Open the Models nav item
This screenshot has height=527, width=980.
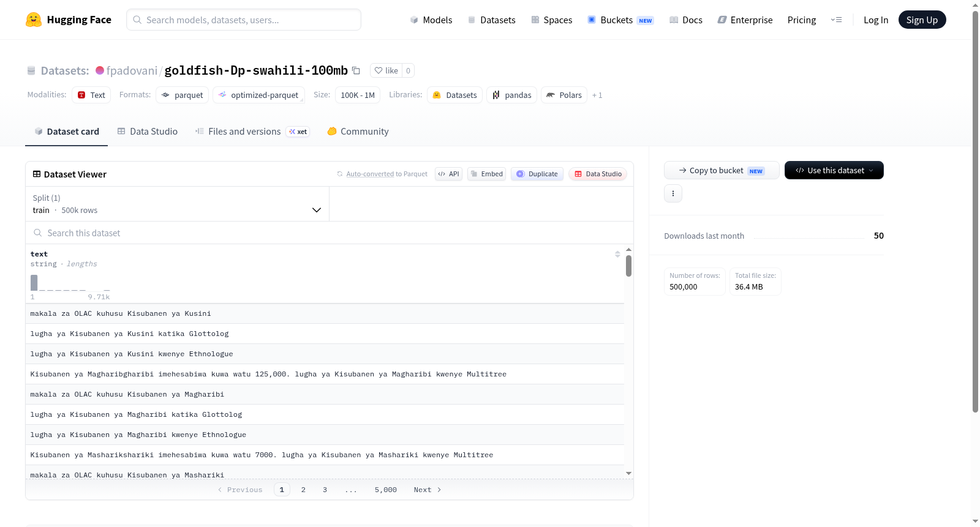pos(431,20)
